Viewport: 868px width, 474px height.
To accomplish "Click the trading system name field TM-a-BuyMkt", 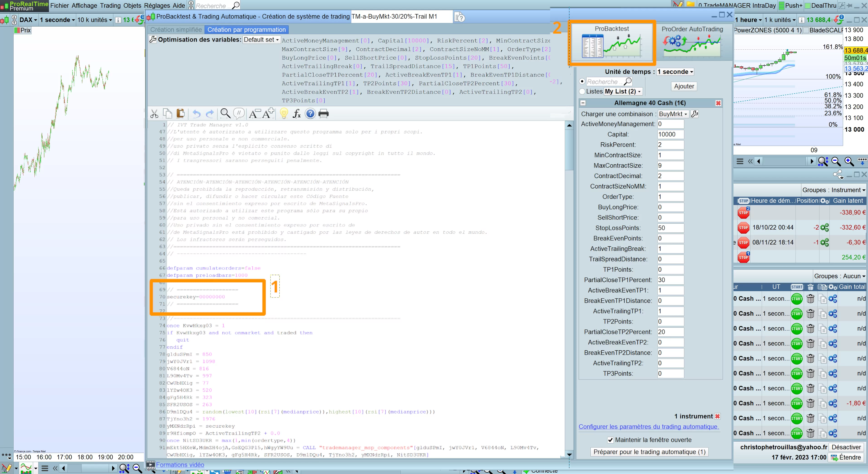I will pyautogui.click(x=402, y=17).
